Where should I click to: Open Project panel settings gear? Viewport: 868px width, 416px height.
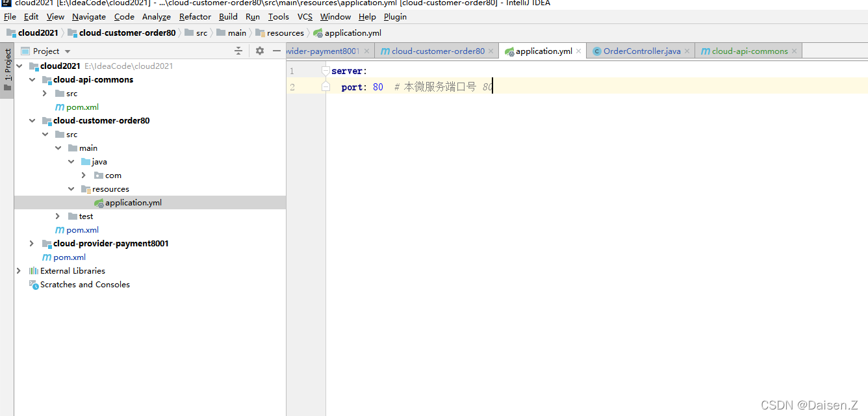point(260,51)
